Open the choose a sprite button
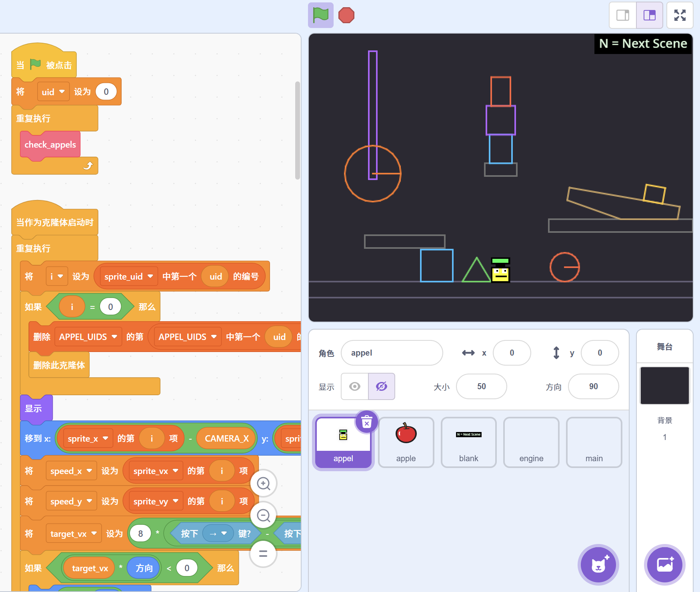 (x=598, y=565)
